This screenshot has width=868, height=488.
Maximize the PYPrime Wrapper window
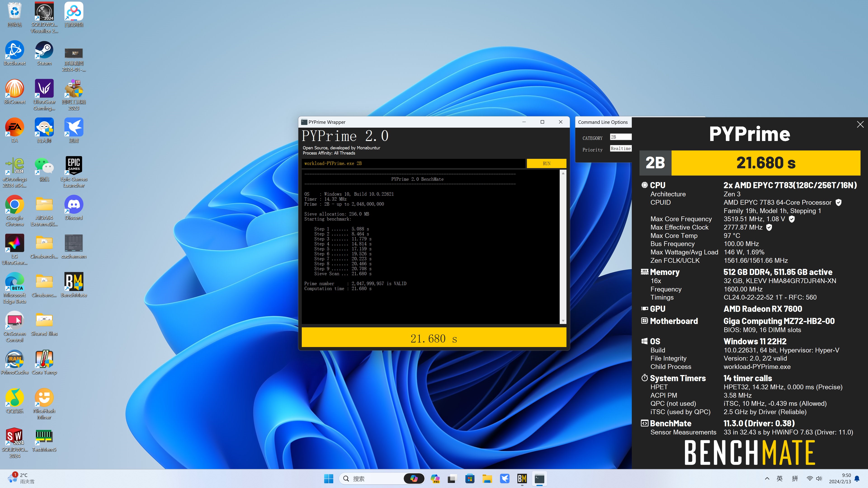(542, 122)
